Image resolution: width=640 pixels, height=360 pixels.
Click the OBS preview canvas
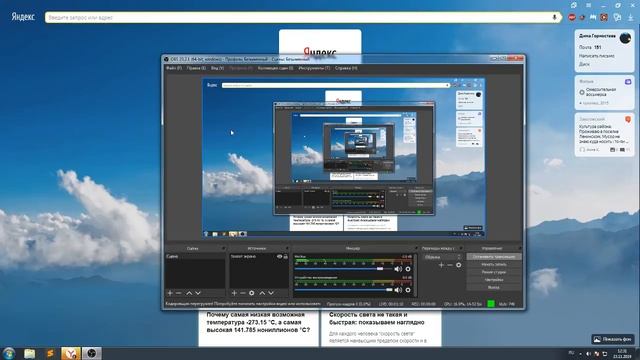coord(344,158)
